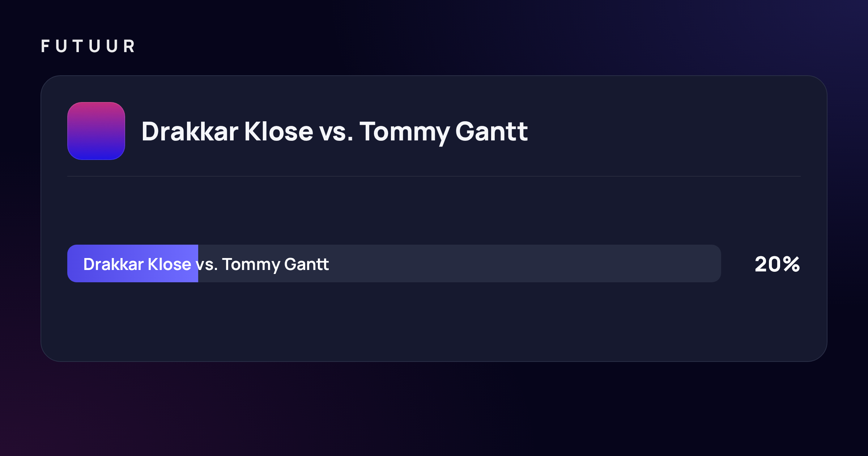Click the boundary where the purple fill ends
Image resolution: width=868 pixels, height=456 pixels.
point(198,263)
